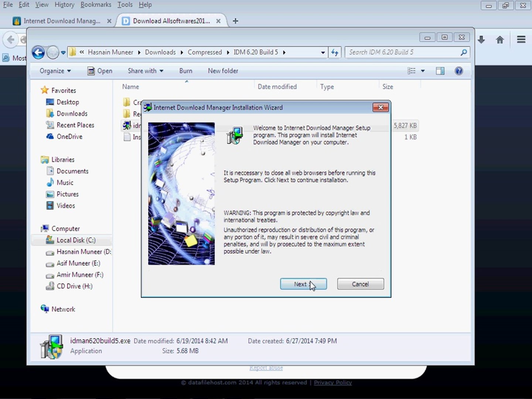Open the browser File menu
This screenshot has width=532, height=399.
[x=8, y=4]
